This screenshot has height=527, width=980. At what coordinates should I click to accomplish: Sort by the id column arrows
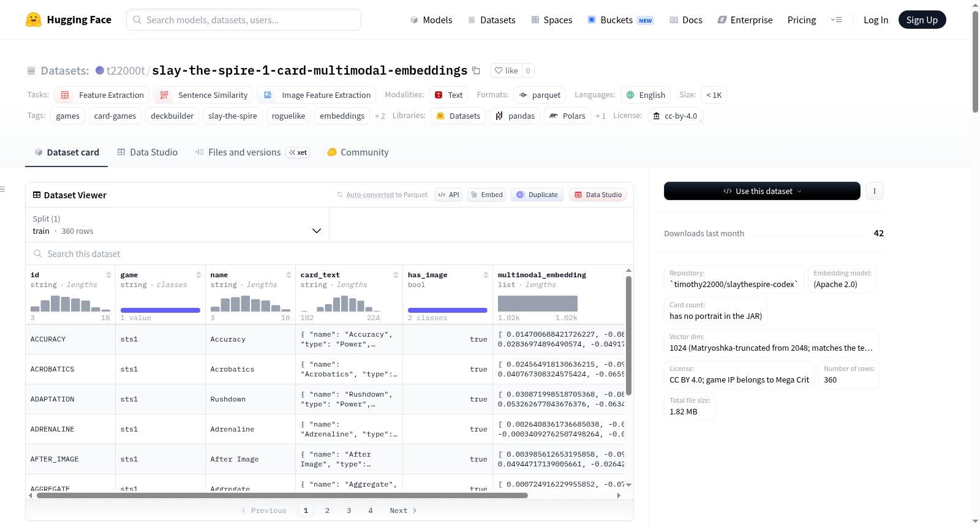click(x=108, y=275)
